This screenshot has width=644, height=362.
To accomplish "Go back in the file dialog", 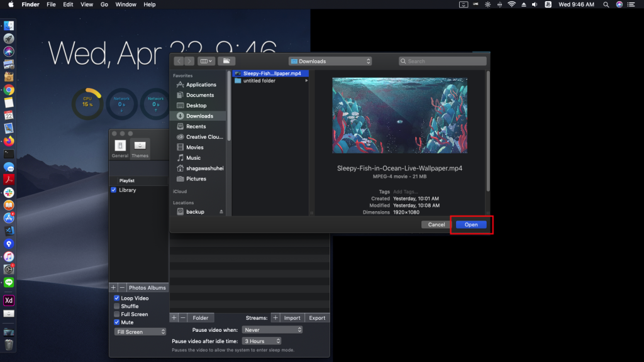I will coord(179,61).
